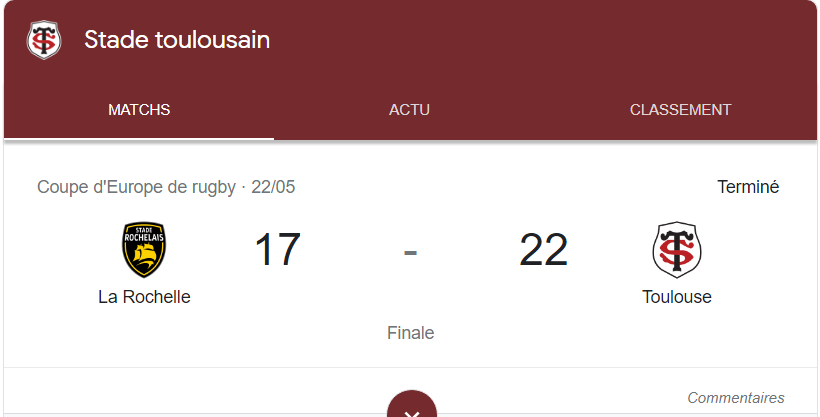Screen dimensions: 820x417
Task: Click the La Rochelle team name
Action: pos(144,297)
